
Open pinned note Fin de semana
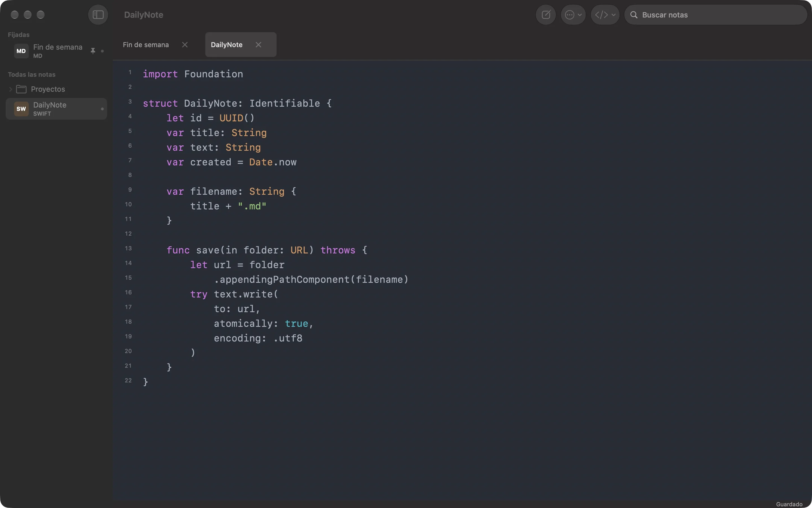tap(56, 51)
